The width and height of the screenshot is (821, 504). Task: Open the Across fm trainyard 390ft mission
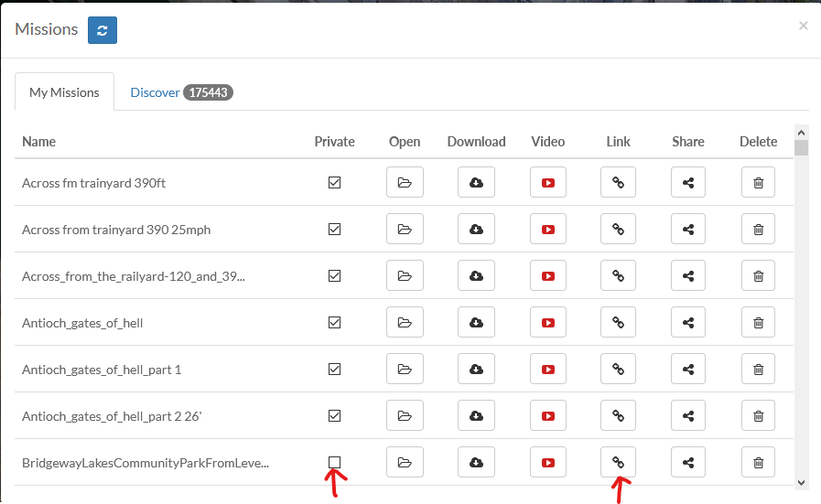coord(405,182)
